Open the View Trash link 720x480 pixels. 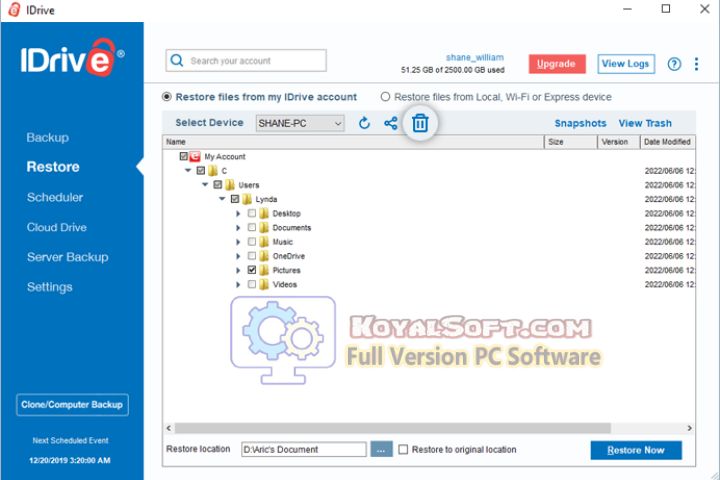click(x=645, y=123)
